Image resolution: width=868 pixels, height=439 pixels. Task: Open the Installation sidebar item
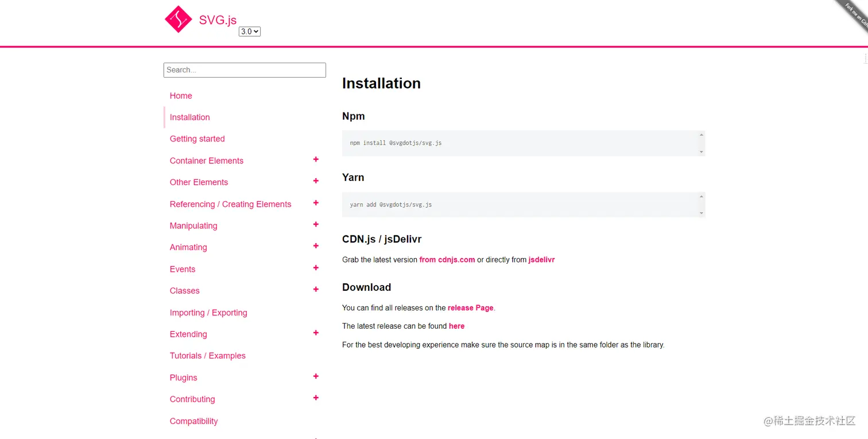pyautogui.click(x=190, y=117)
